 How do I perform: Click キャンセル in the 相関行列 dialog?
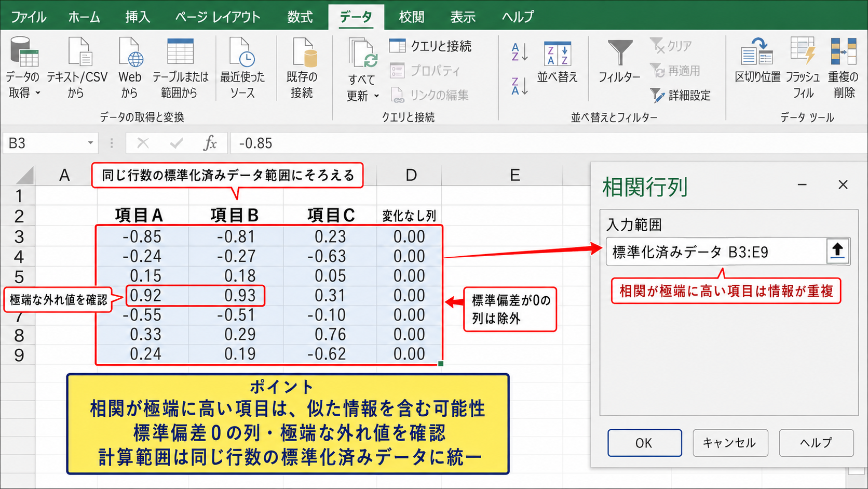[730, 443]
